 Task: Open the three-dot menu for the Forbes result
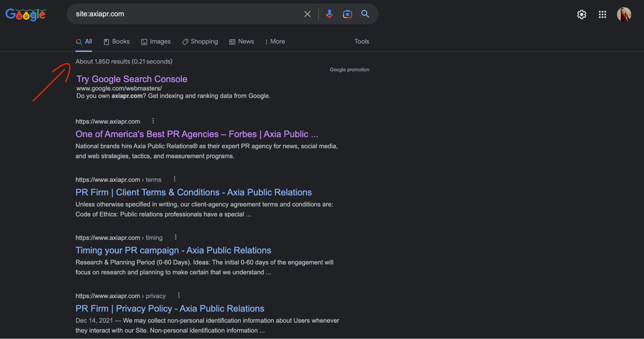153,121
